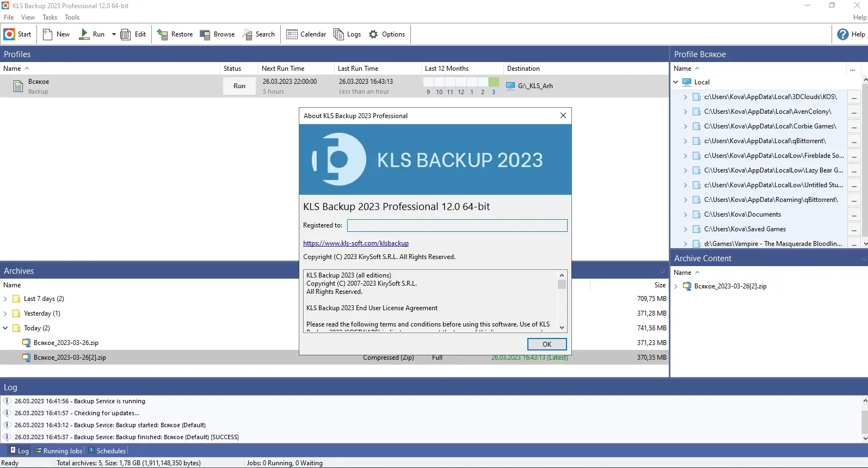Click the Saved Games folder icon
The width and height of the screenshot is (868, 468).
697,229
